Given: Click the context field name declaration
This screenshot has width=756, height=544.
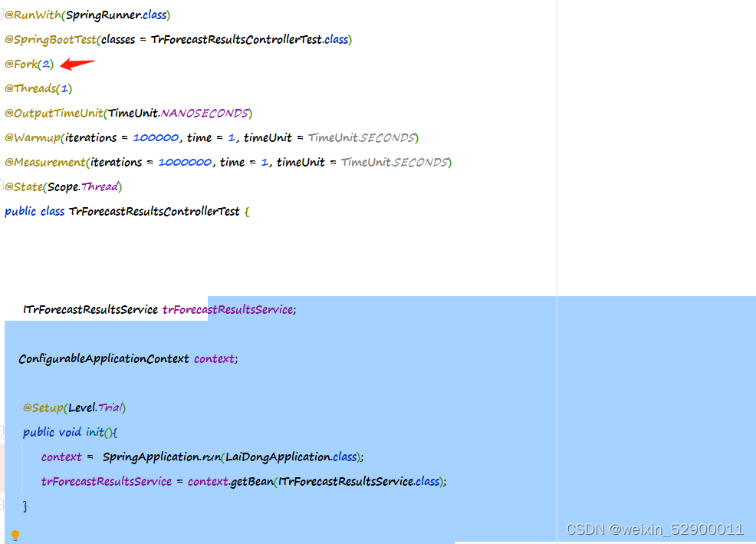Looking at the screenshot, I should coord(214,358).
